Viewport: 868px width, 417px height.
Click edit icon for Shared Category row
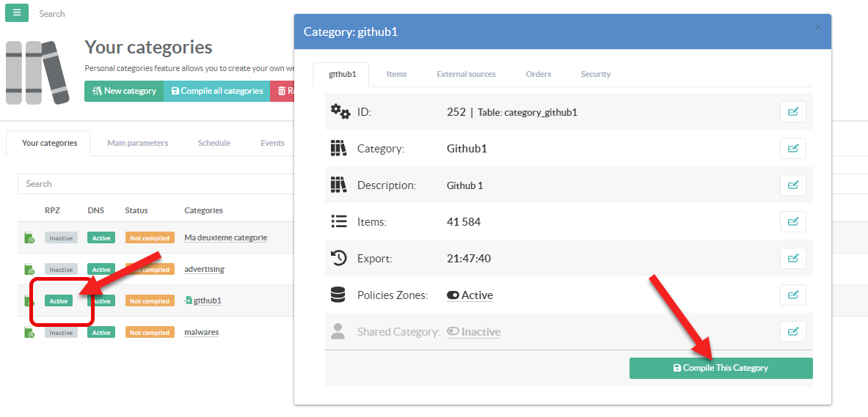(792, 332)
